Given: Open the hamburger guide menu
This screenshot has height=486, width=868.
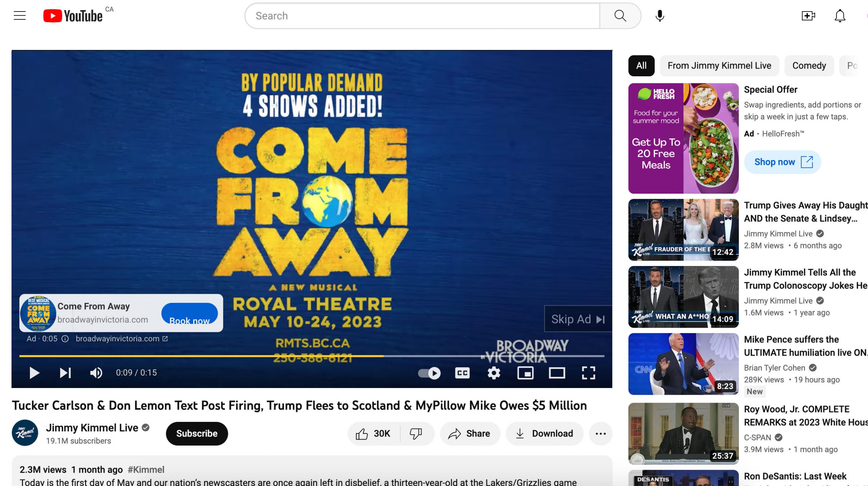Looking at the screenshot, I should (x=20, y=16).
